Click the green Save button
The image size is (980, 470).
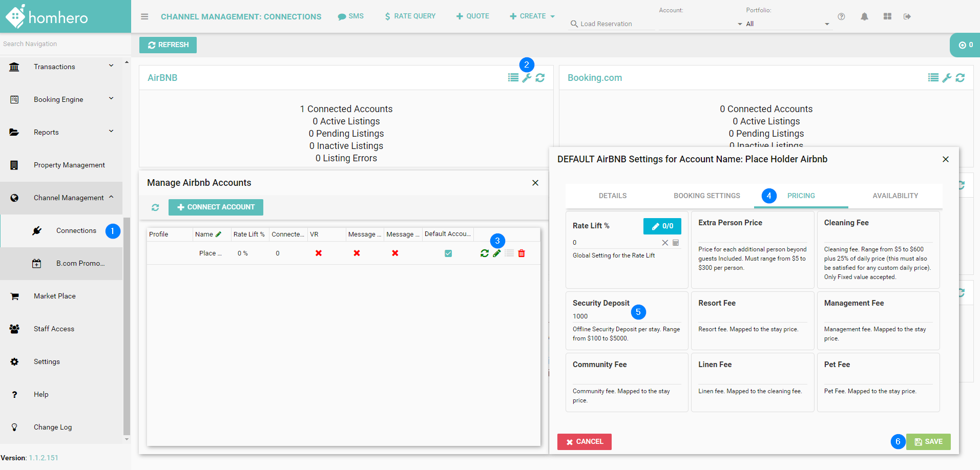pyautogui.click(x=928, y=442)
